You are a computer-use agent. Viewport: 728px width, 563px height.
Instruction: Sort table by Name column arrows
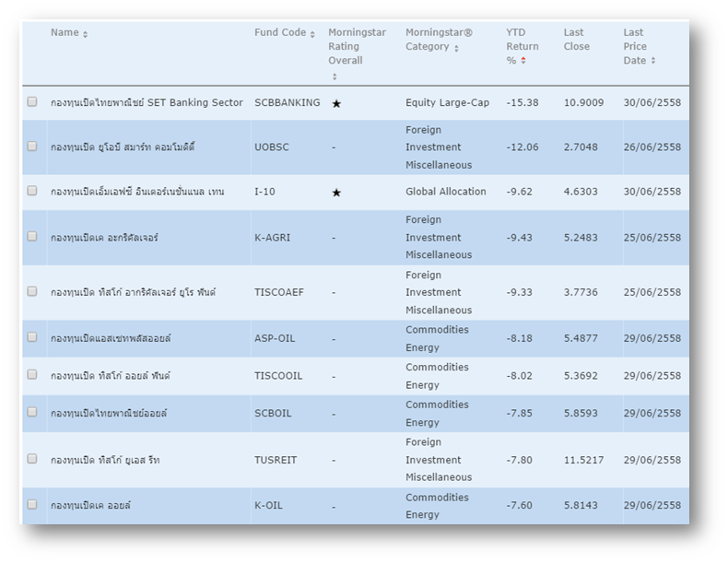pyautogui.click(x=86, y=34)
